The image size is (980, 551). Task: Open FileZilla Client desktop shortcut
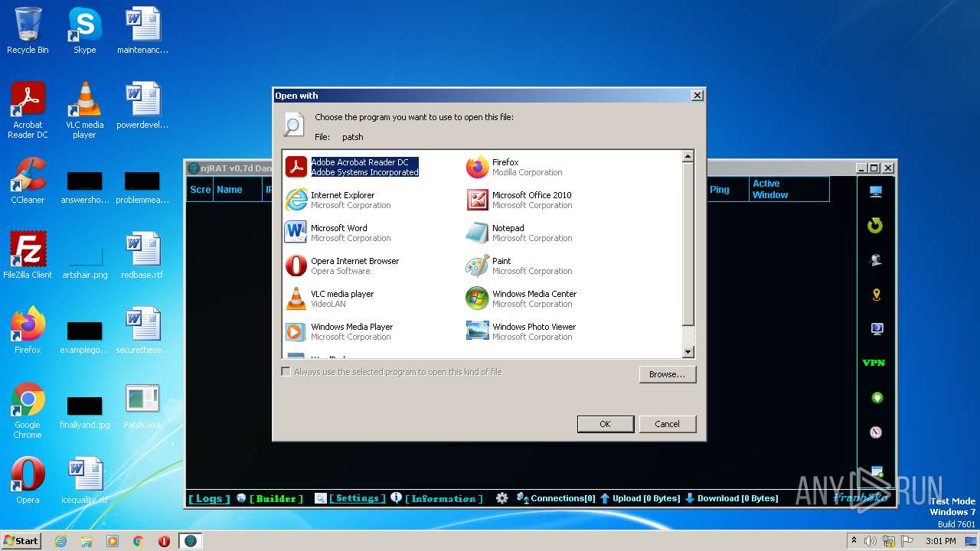click(x=28, y=256)
